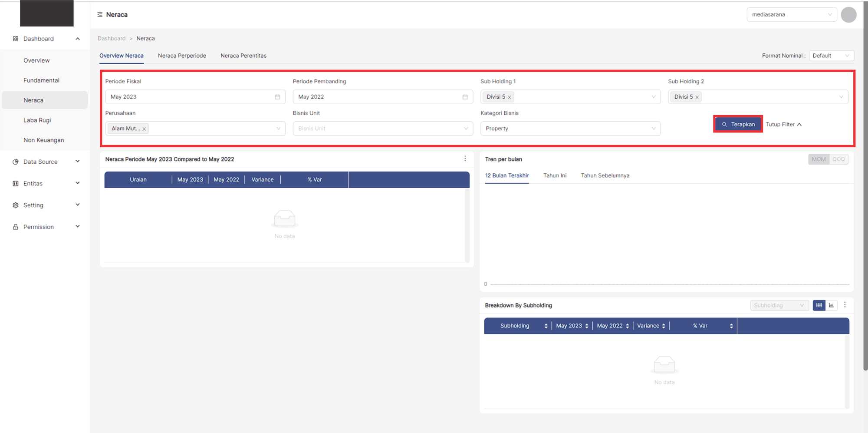Remove Divisi 5 tag in Sub Holding 1
Image resolution: width=868 pixels, height=433 pixels.
click(510, 97)
